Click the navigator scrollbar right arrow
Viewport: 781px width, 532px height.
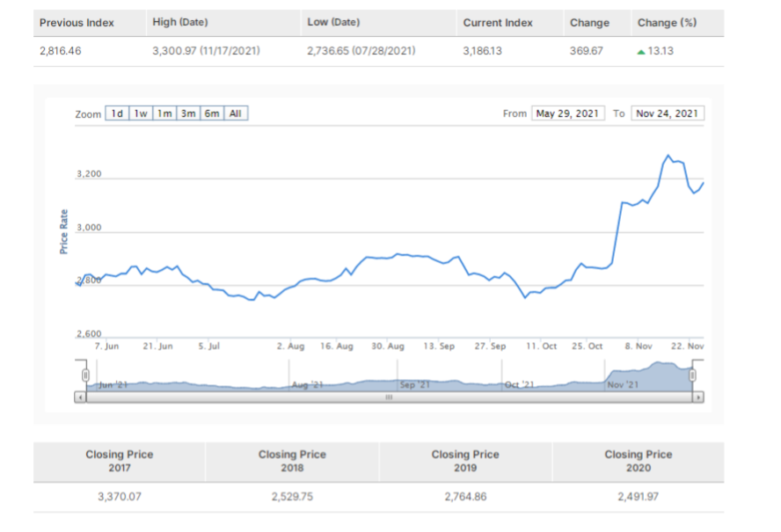(x=698, y=397)
